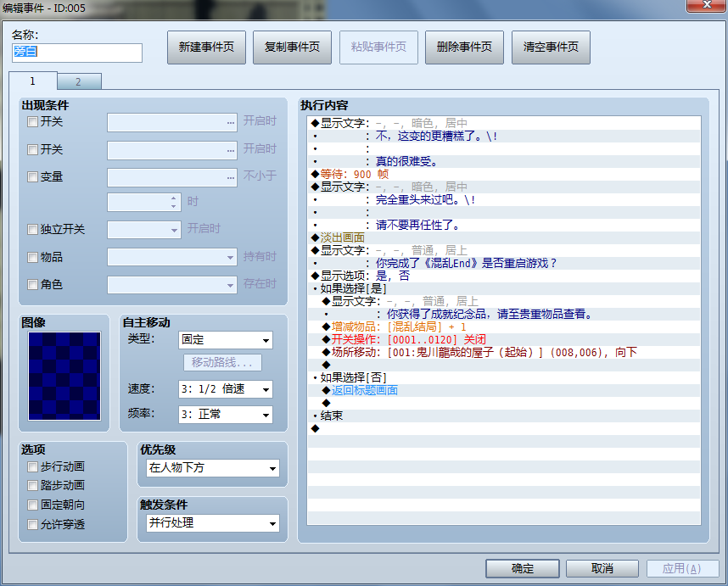Click the 新建事件页 button
The height and width of the screenshot is (586, 728).
(206, 47)
